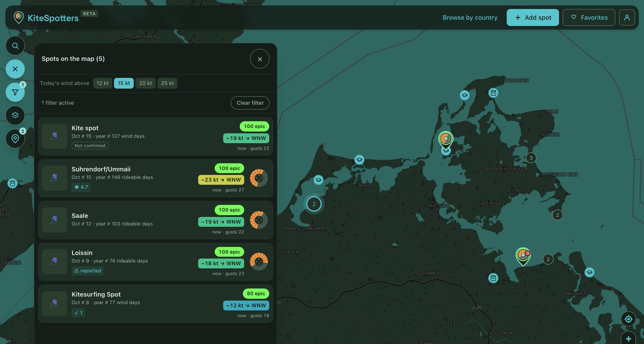Click the KiteSpotters logo
The height and width of the screenshot is (344, 644).
pyautogui.click(x=46, y=18)
